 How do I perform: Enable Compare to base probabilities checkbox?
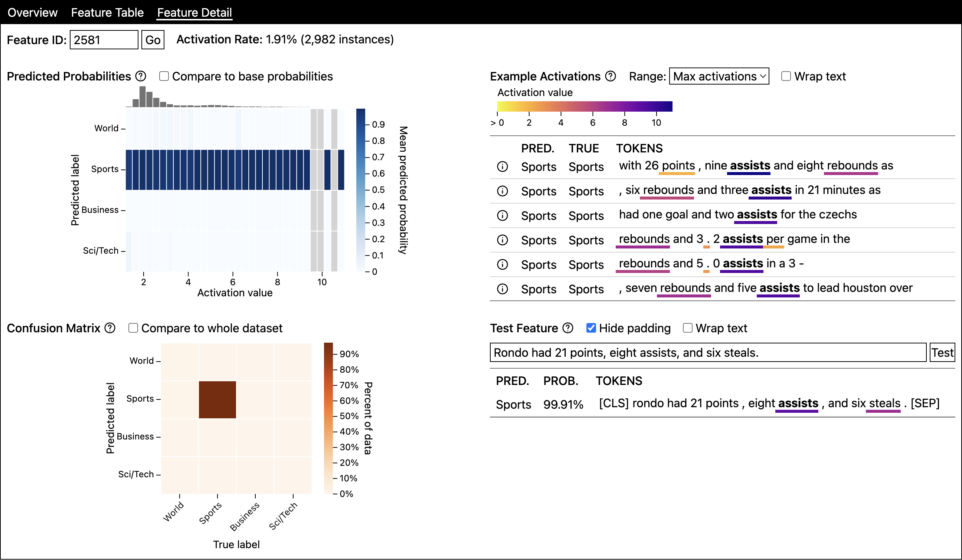point(164,76)
